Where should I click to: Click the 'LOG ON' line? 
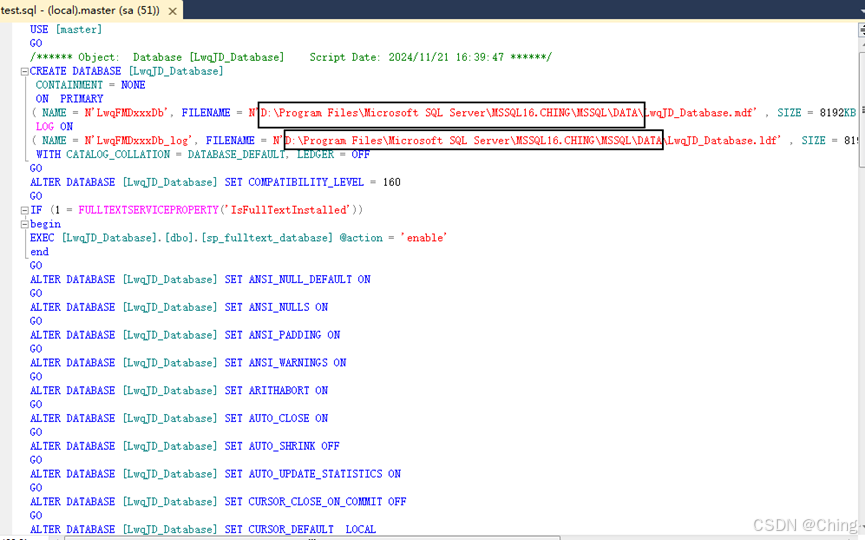click(54, 126)
